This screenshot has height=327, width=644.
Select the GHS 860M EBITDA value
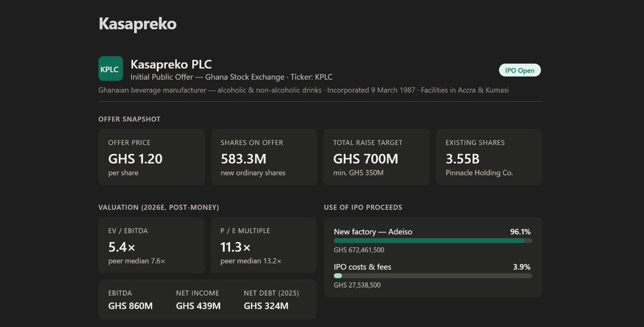coord(130,306)
